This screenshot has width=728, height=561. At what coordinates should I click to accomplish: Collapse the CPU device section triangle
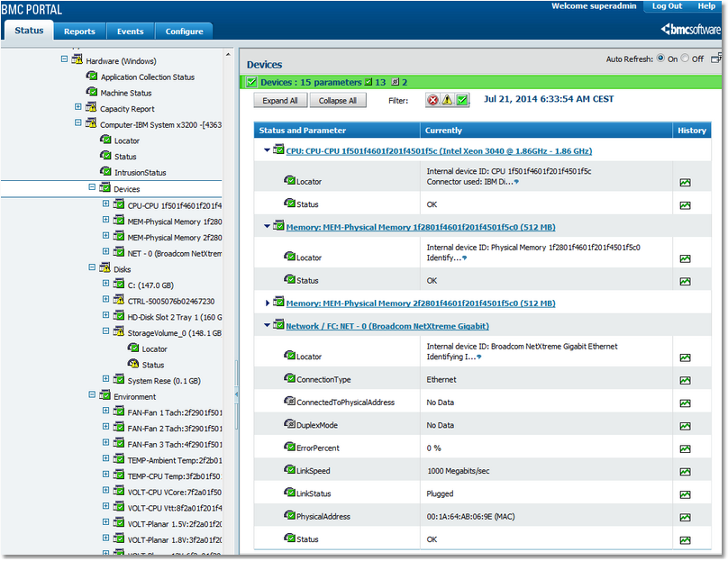coord(267,151)
